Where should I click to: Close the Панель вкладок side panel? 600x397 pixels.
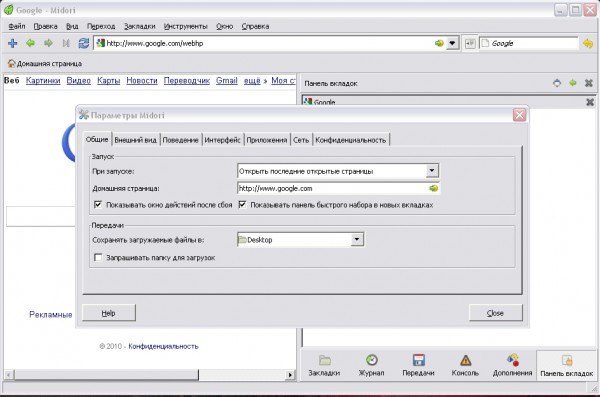coord(589,83)
